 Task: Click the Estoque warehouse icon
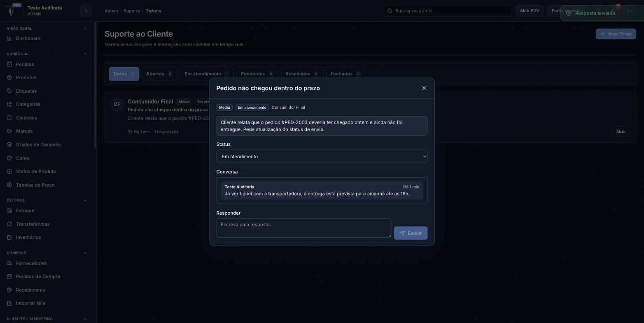9,211
